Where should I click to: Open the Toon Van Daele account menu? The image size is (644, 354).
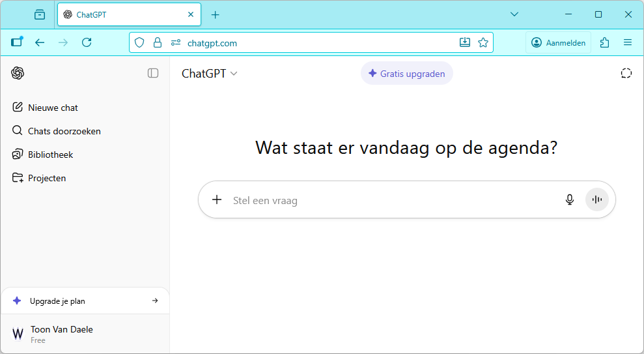tap(85, 334)
